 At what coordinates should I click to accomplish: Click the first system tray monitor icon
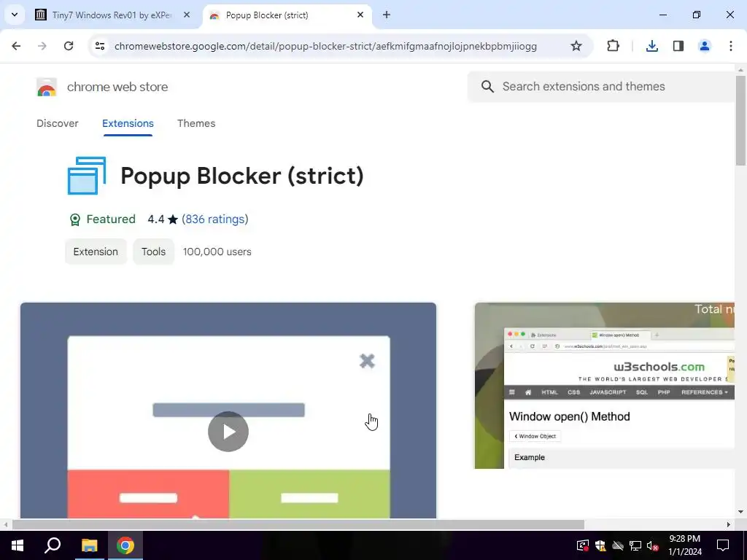(x=583, y=545)
